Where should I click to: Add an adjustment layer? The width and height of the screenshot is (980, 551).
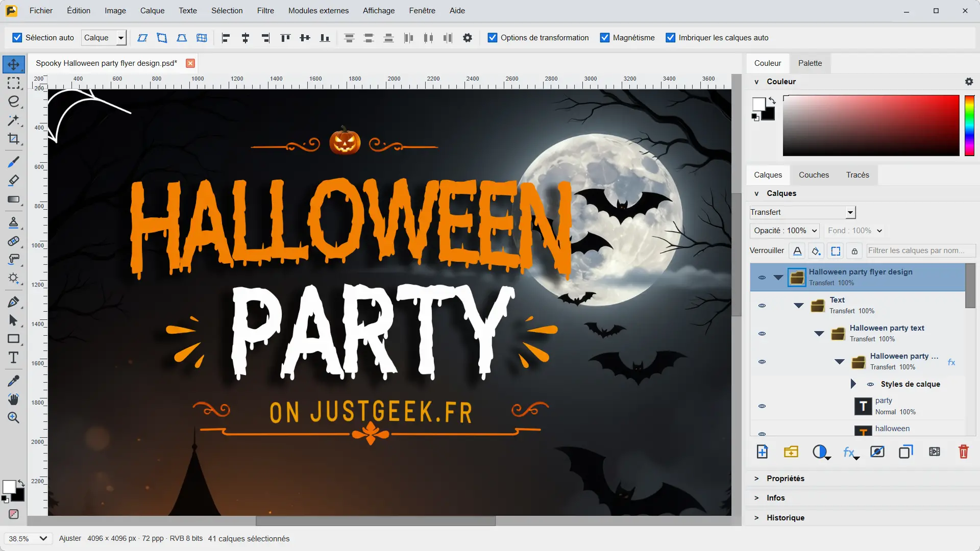coord(821,452)
